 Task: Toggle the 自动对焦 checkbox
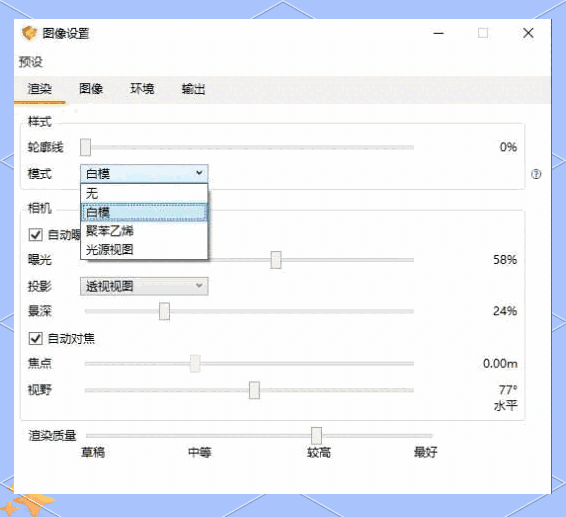click(x=36, y=339)
